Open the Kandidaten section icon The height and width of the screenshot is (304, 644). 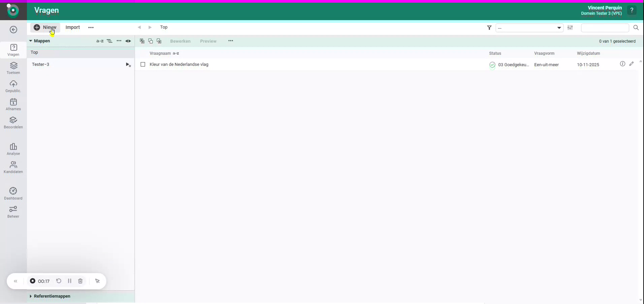(13, 167)
